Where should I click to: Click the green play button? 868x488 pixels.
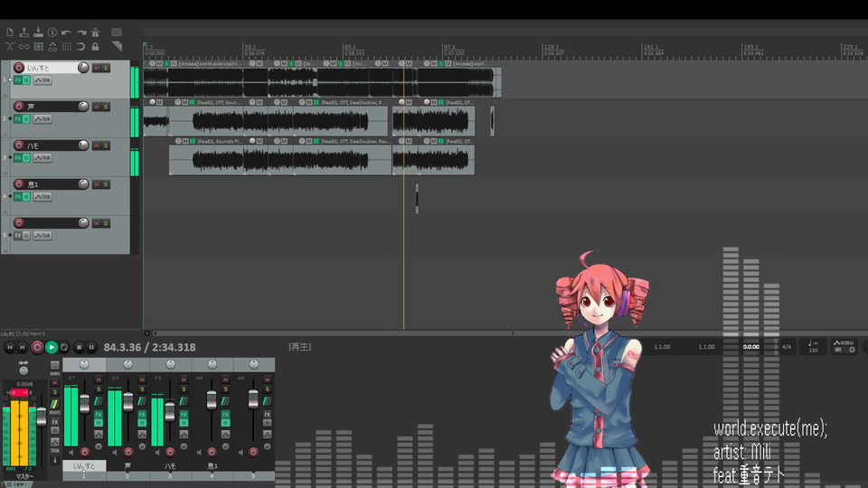click(x=52, y=347)
